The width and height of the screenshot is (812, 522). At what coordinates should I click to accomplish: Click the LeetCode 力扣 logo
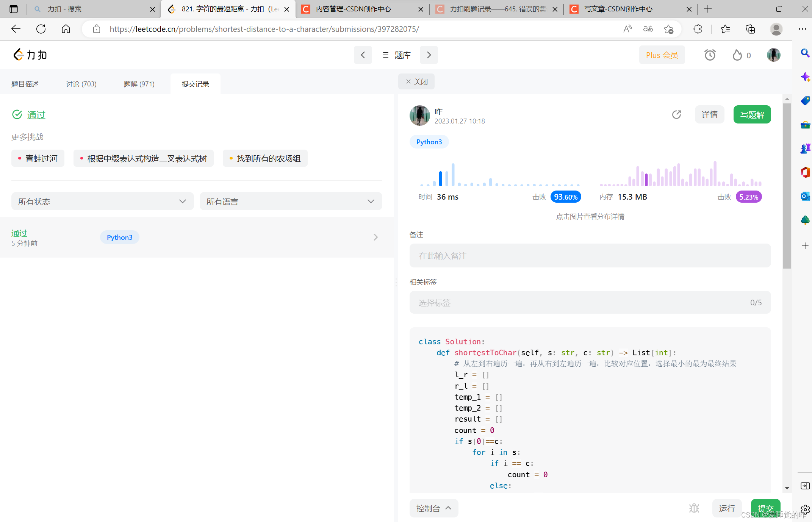point(30,55)
